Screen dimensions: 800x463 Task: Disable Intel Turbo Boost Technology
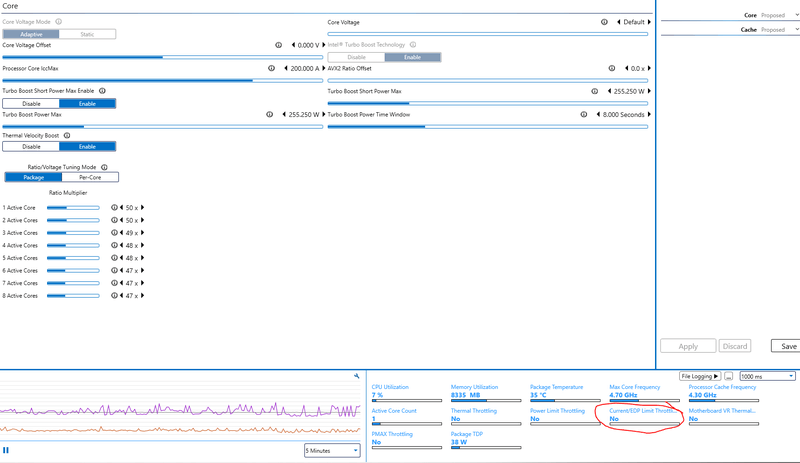(x=356, y=57)
